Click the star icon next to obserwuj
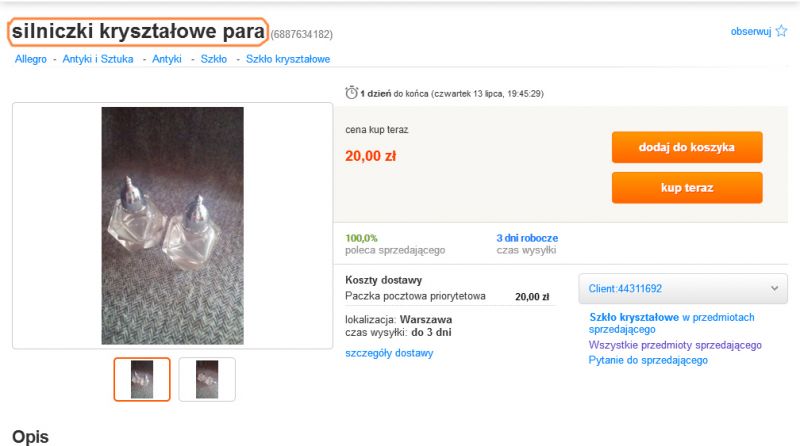This screenshot has height=446, width=800. pyautogui.click(x=781, y=31)
